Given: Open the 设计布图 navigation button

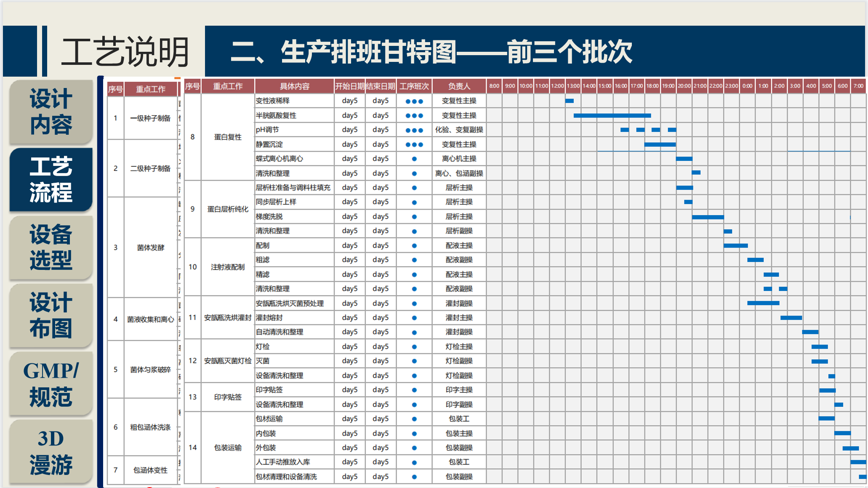Looking at the screenshot, I should 51,315.
